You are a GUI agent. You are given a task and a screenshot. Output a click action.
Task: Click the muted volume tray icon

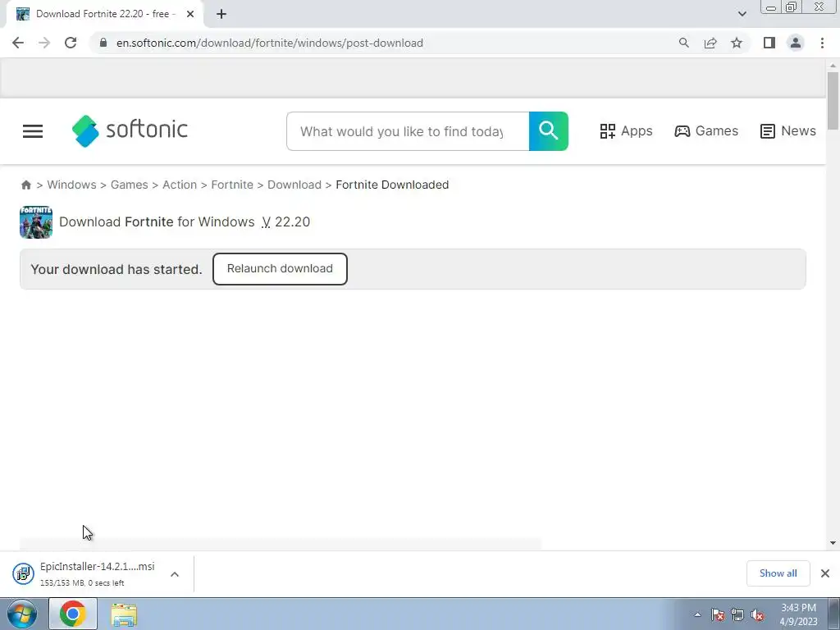pos(757,614)
